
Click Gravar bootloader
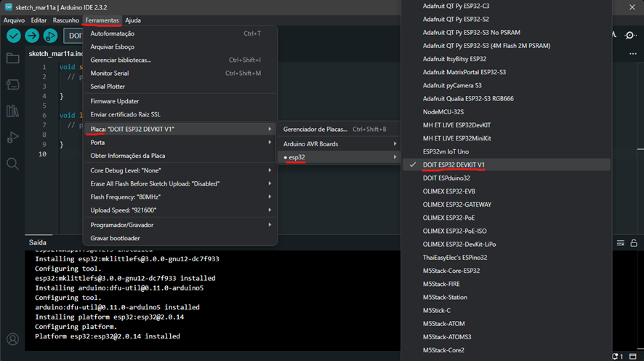pyautogui.click(x=115, y=238)
